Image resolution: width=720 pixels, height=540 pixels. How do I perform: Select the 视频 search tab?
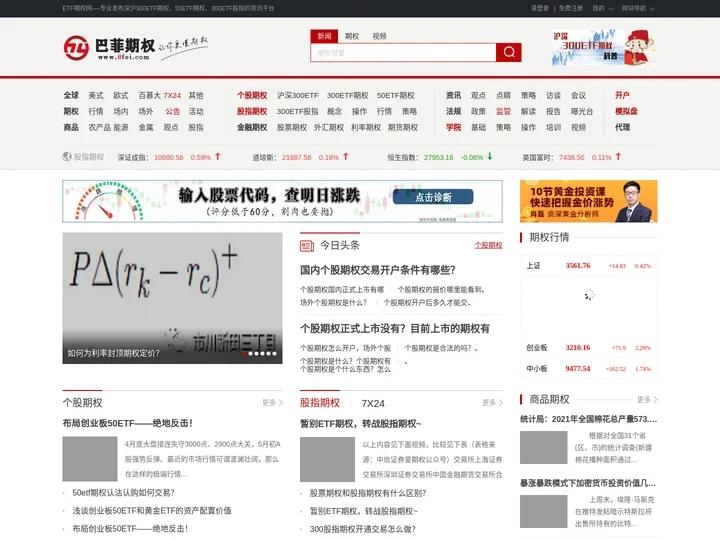tap(379, 36)
